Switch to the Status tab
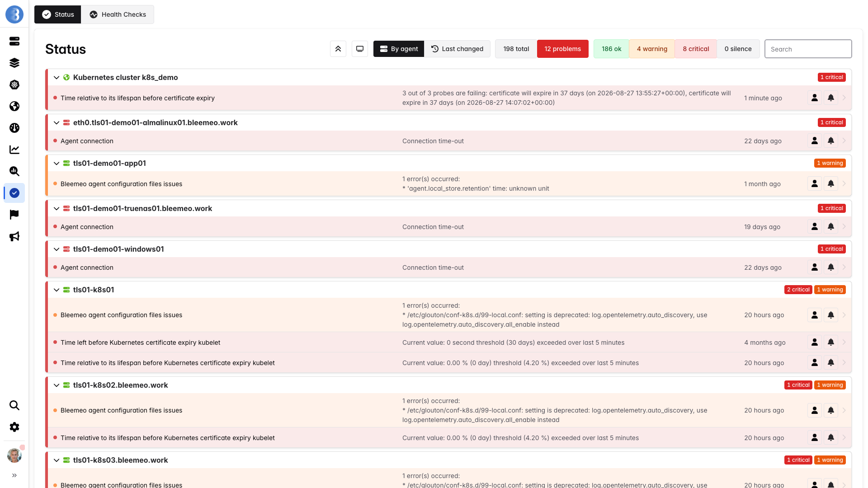Image resolution: width=868 pixels, height=488 pixels. [x=58, y=14]
